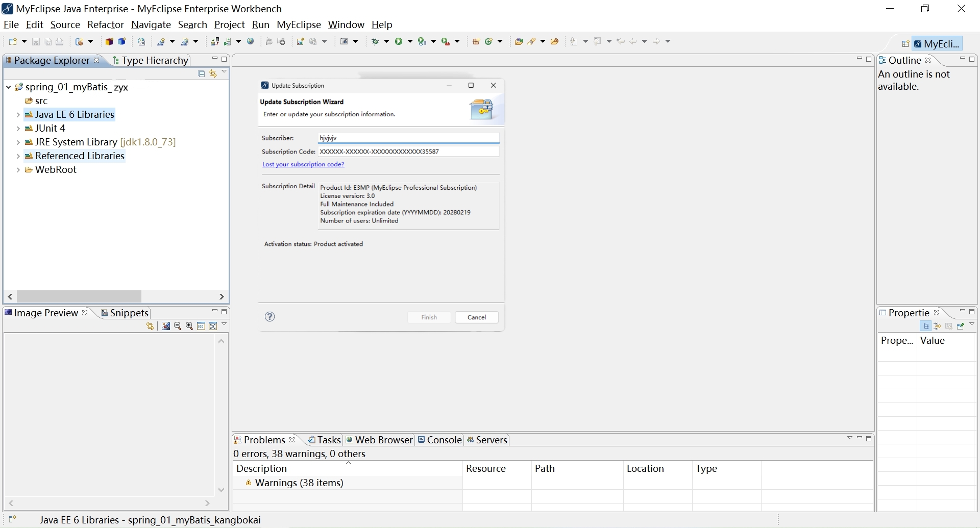
Task: Switch to the MyEclipse perspective button
Action: coord(938,44)
